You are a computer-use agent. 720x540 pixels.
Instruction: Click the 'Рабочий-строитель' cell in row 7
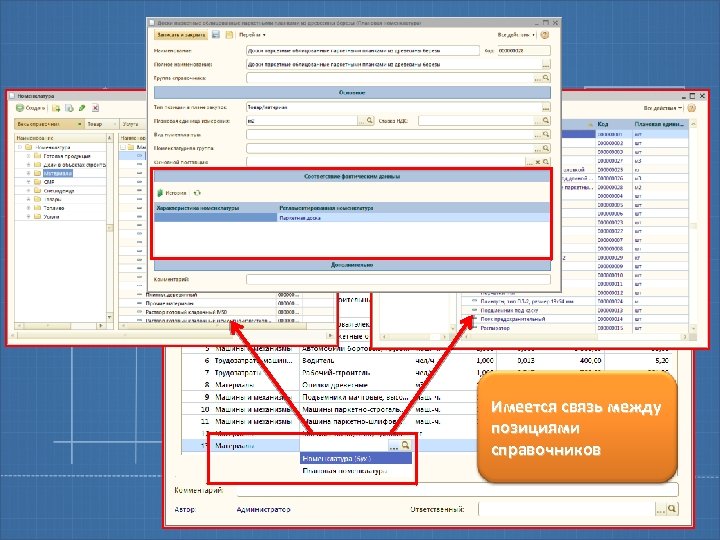(355, 372)
